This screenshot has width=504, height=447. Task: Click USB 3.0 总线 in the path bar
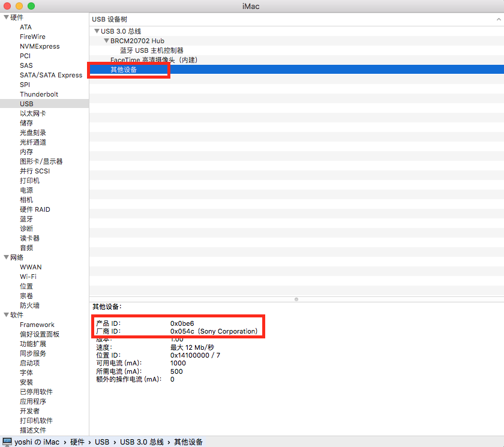click(x=142, y=442)
